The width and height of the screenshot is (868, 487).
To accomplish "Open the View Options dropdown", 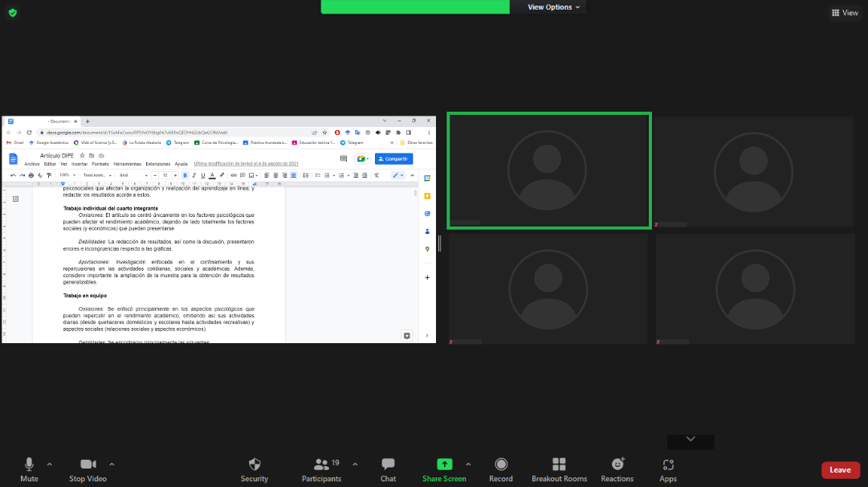I will click(x=553, y=7).
